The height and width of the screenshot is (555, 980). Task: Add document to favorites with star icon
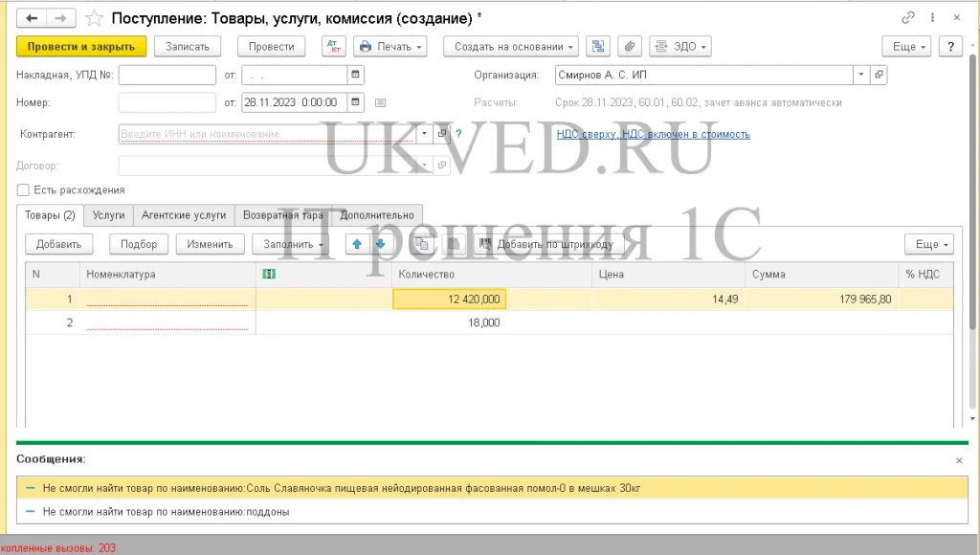point(94,19)
